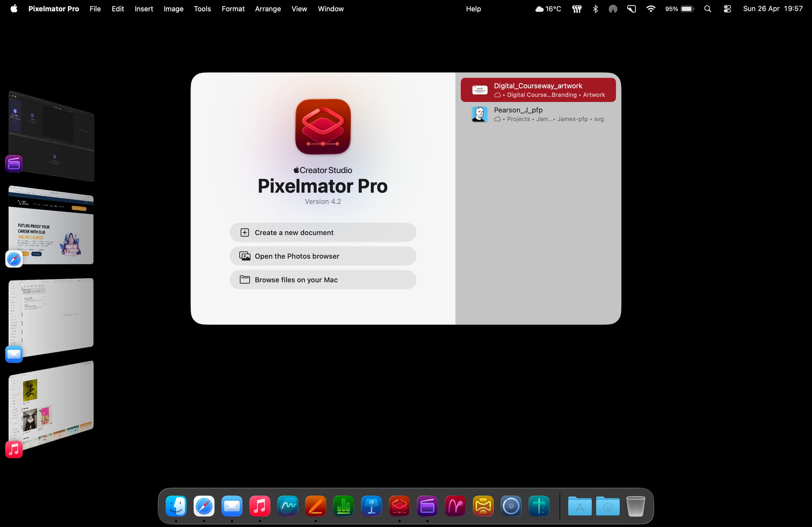Open the Wi-Fi status menu

[651, 9]
